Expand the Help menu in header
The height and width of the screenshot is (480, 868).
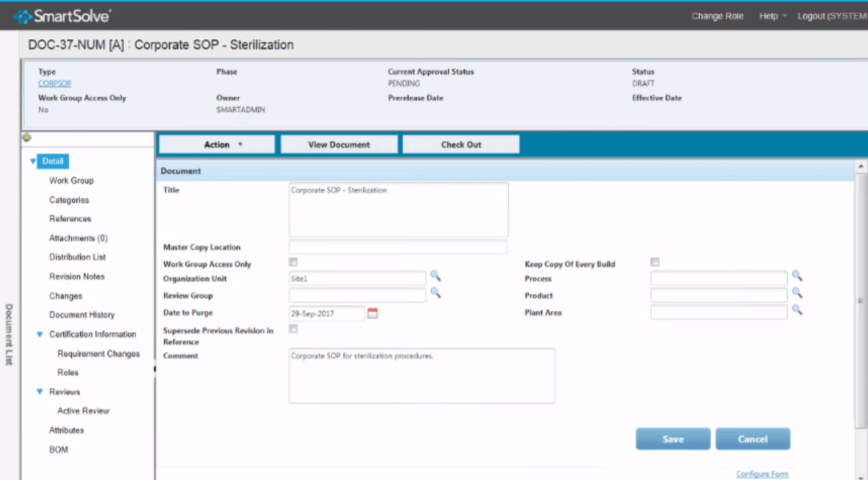[x=773, y=16]
